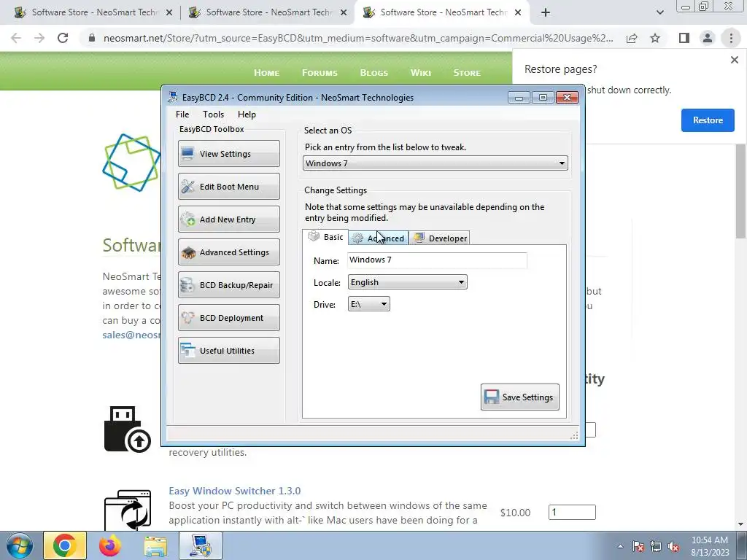Open BCD Backup/Repair
747x560 pixels.
(x=228, y=285)
